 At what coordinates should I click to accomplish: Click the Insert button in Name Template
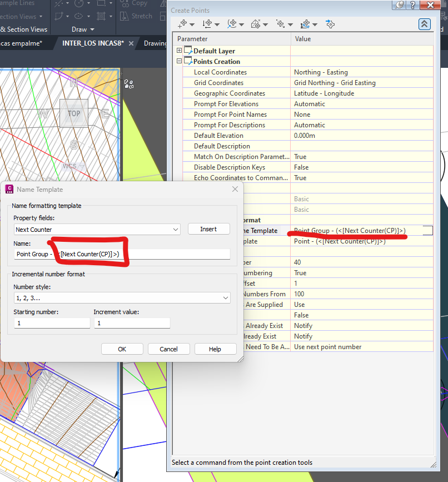click(208, 229)
